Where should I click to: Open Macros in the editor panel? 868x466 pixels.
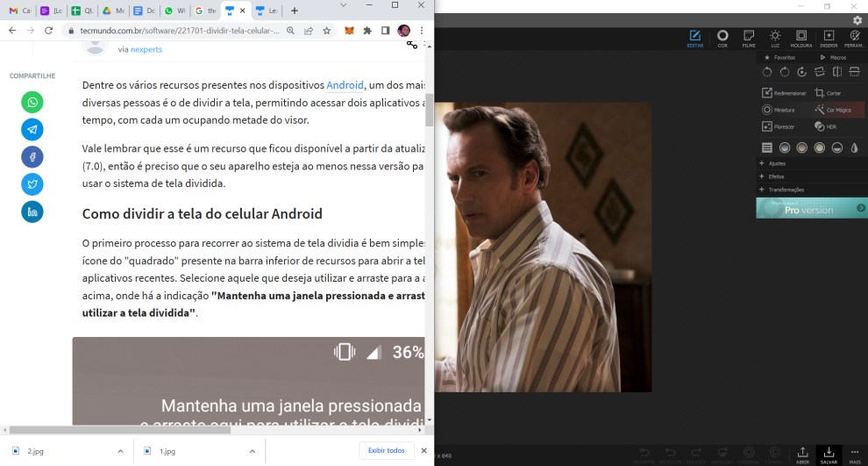pyautogui.click(x=834, y=58)
